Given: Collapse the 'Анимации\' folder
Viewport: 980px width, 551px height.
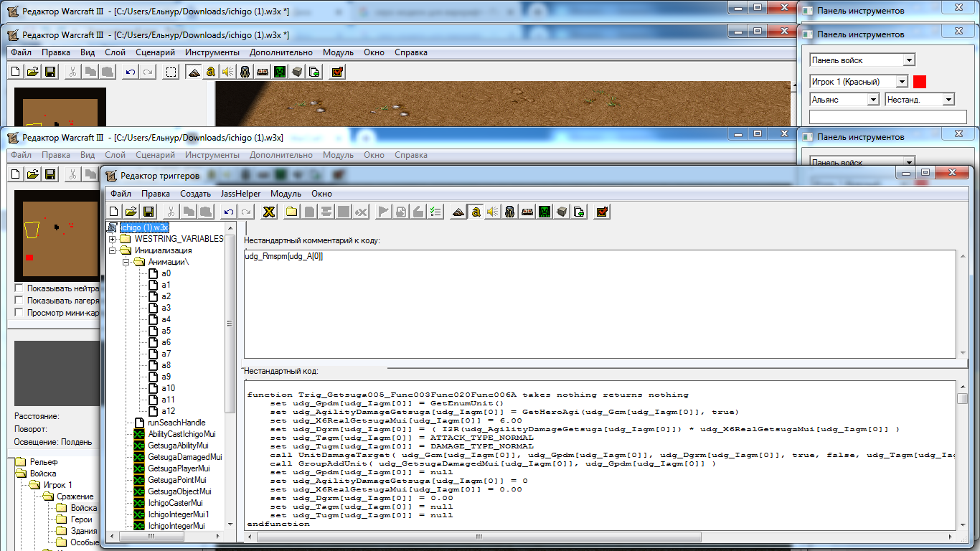Looking at the screenshot, I should click(x=124, y=262).
